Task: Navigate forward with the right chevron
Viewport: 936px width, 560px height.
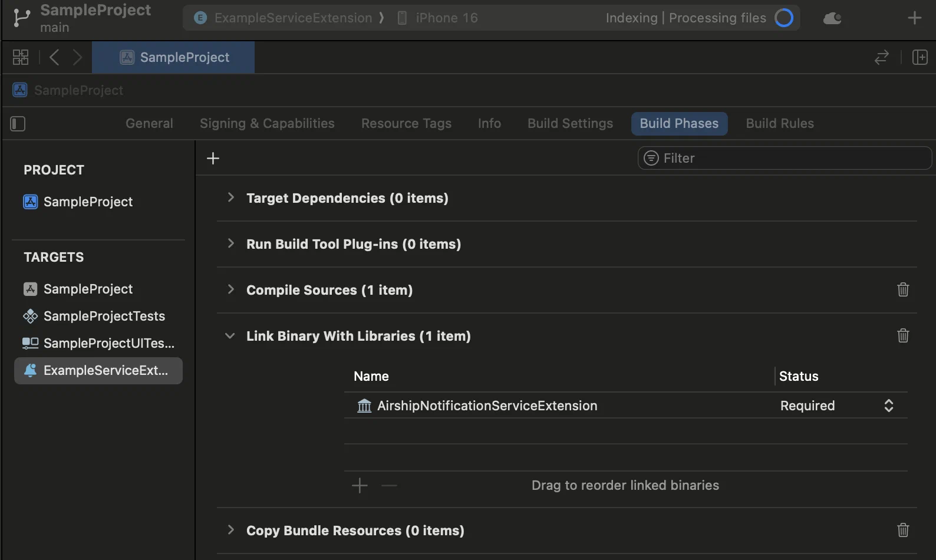Action: (x=77, y=57)
